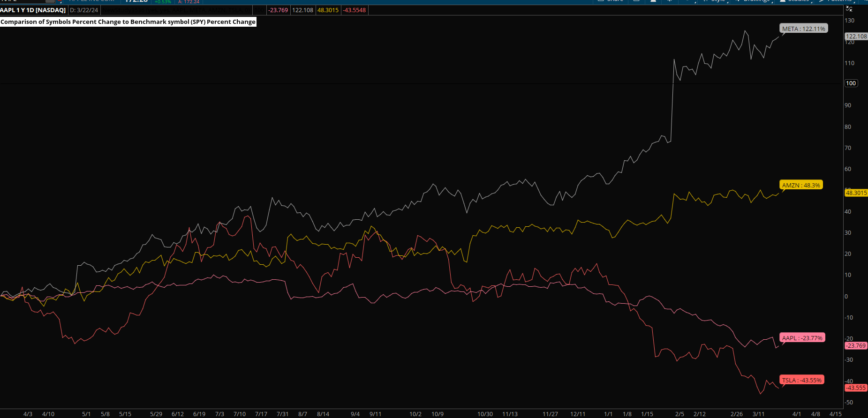Click the 7/31 date on the time axis

point(283,414)
